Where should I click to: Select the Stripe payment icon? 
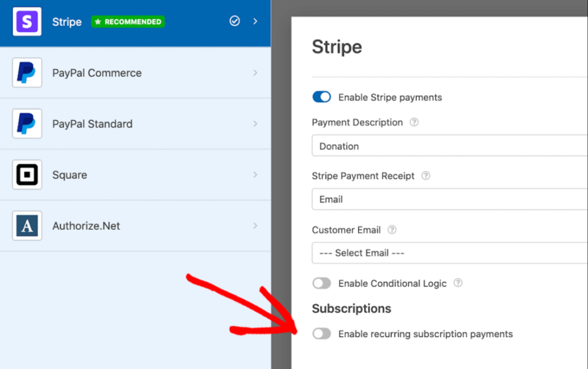[26, 21]
